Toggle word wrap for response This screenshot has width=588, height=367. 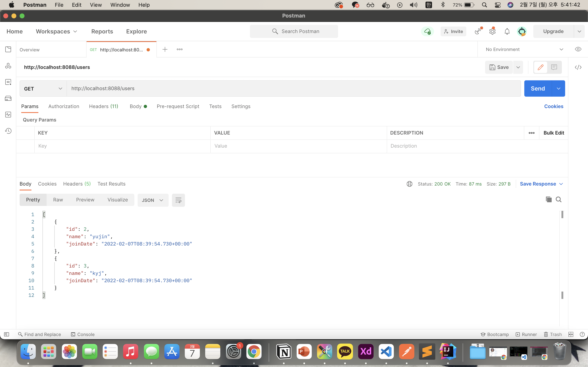tap(178, 200)
